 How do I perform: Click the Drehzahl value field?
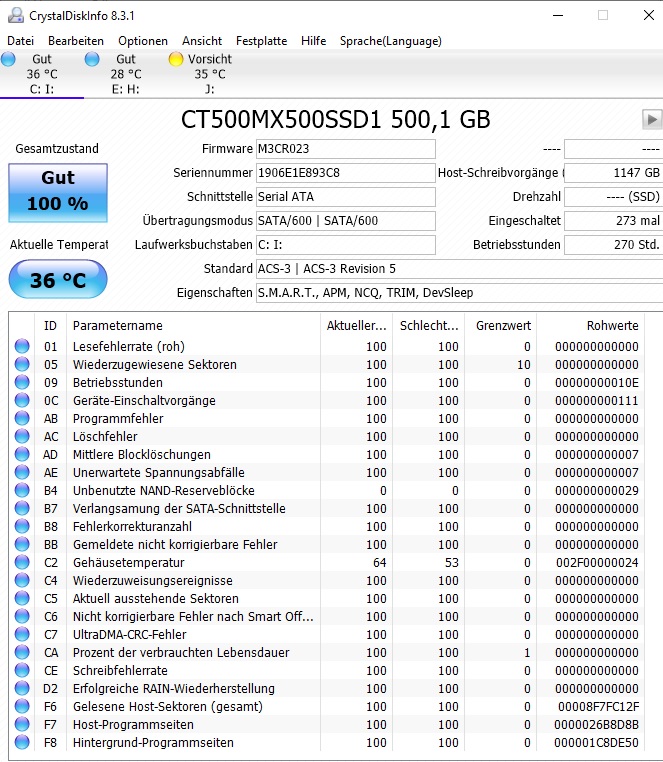tap(613, 197)
